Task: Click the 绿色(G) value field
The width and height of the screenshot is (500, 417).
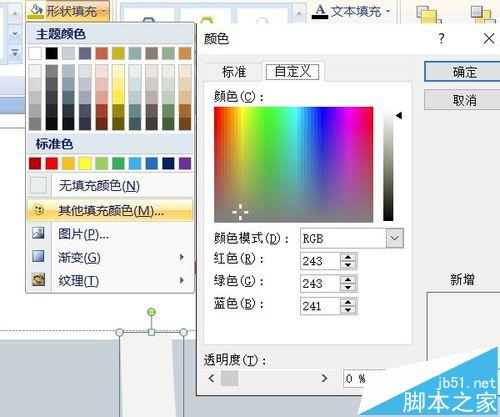Action: coord(320,283)
